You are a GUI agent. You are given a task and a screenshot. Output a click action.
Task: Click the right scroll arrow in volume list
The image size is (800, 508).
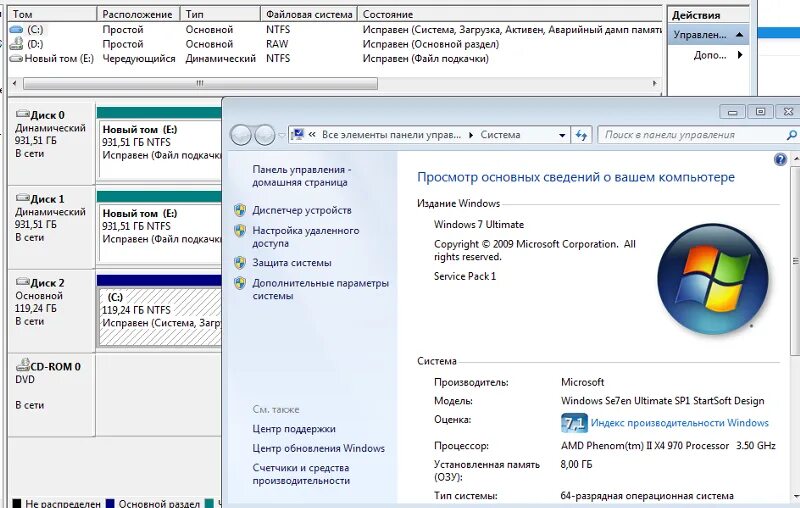tap(655, 83)
